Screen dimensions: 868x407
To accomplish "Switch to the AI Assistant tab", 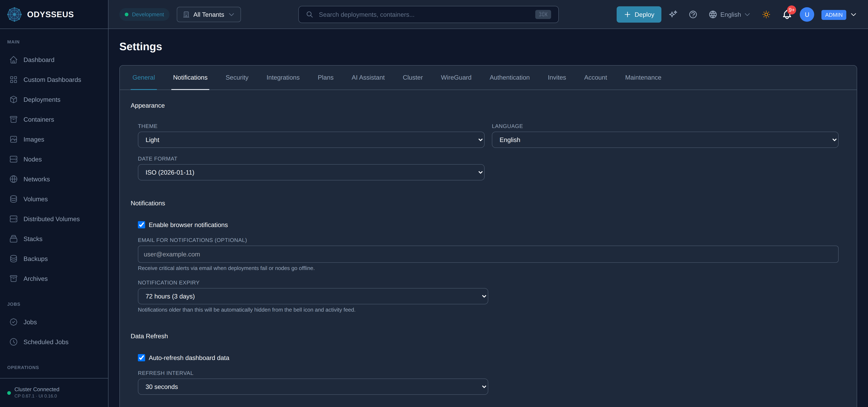I will click(368, 78).
